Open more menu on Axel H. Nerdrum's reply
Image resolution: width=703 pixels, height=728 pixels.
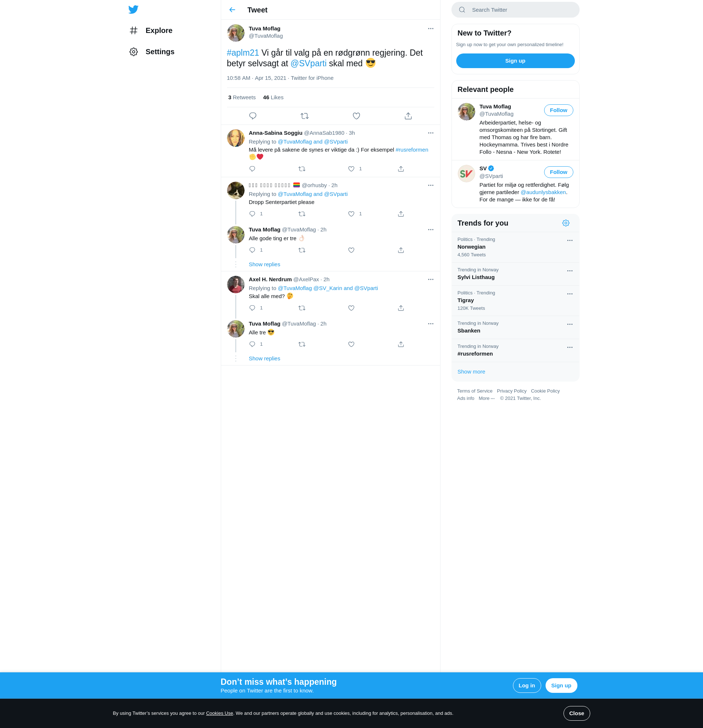[x=431, y=279]
